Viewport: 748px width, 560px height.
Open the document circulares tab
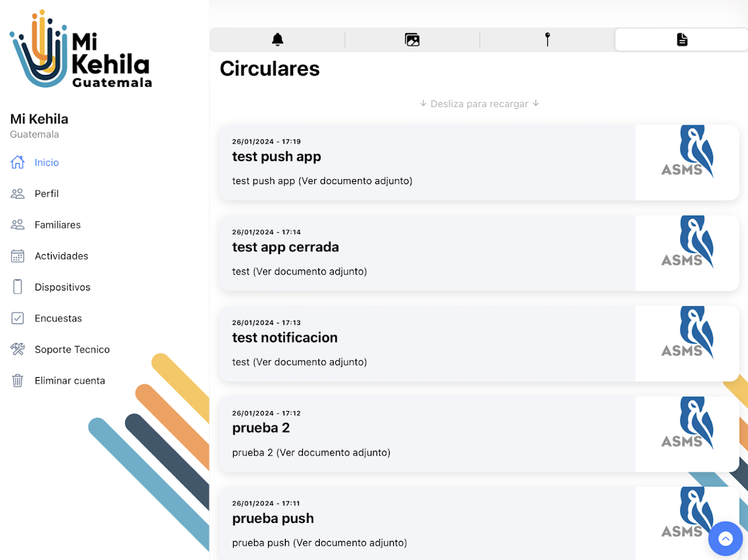click(x=682, y=40)
